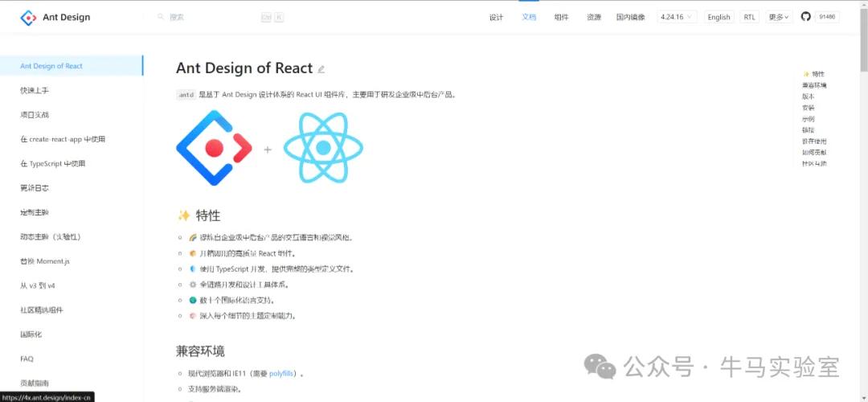The height and width of the screenshot is (402, 868).
Task: Click the 'Ant Design of React' page heading
Action: pyautogui.click(x=244, y=68)
